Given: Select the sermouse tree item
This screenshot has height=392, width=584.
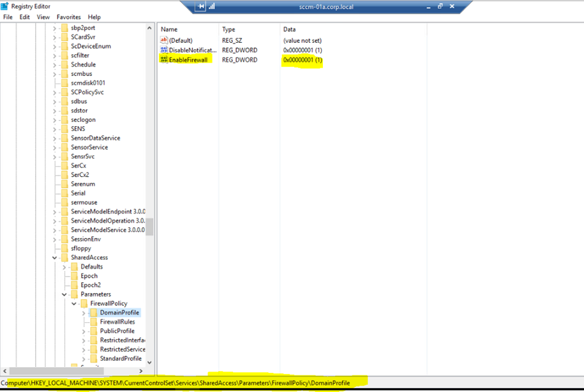Looking at the screenshot, I should coord(84,202).
